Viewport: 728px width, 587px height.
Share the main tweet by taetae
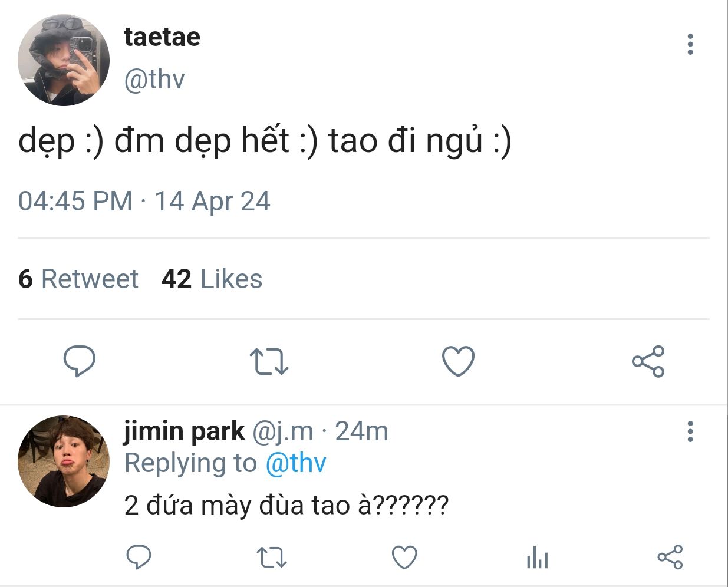tap(648, 361)
